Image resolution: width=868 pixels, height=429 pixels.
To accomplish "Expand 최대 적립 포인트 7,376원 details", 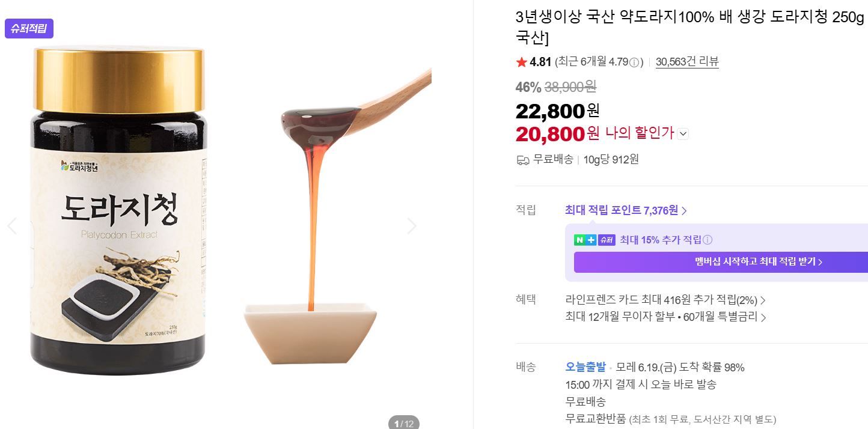I will pyautogui.click(x=626, y=210).
